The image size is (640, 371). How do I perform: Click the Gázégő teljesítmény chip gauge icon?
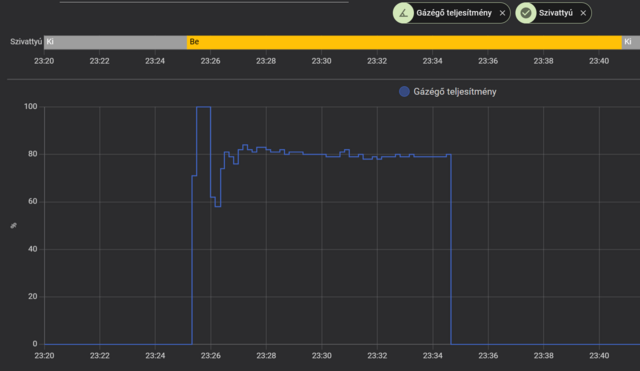tap(403, 13)
